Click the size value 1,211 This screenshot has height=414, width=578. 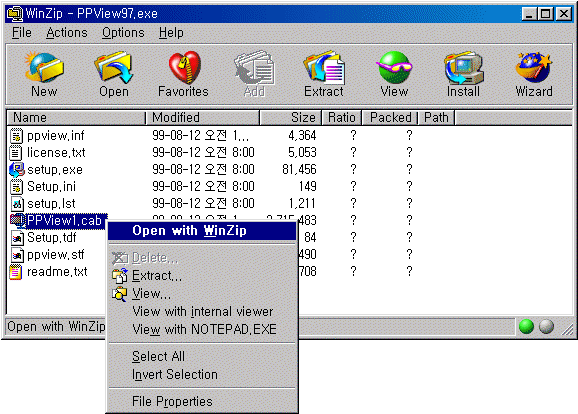(302, 203)
